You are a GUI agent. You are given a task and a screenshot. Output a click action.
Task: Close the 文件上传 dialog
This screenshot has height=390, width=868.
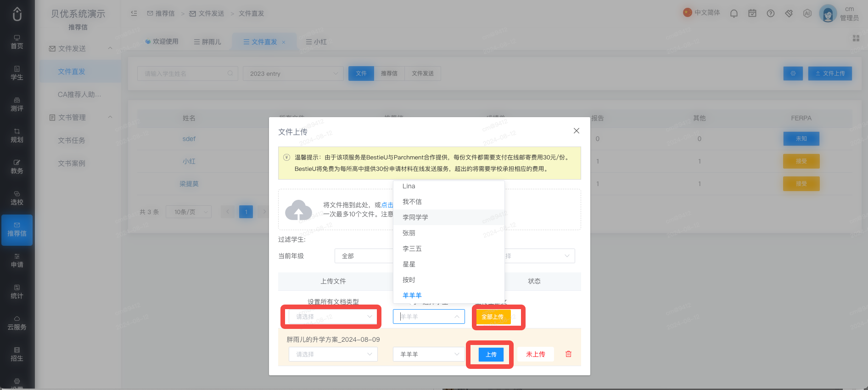[x=577, y=131]
